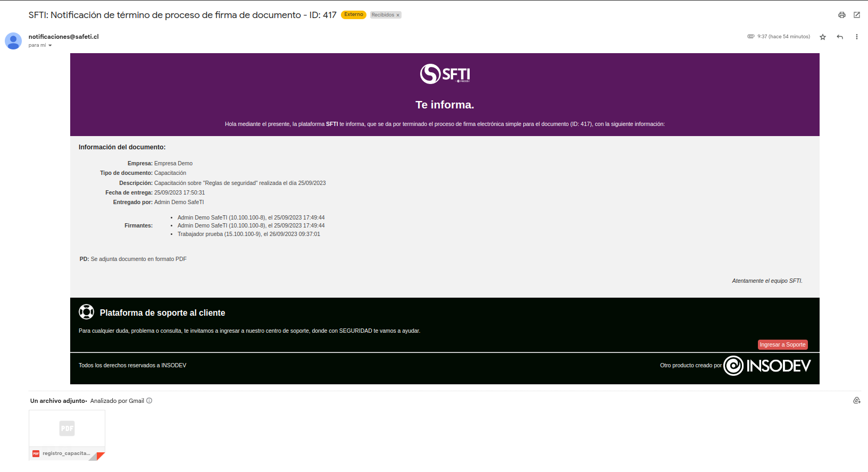Click 'Se adjunta documento en formato PDF'
Viewport: 868px width, 472px height.
(x=139, y=259)
